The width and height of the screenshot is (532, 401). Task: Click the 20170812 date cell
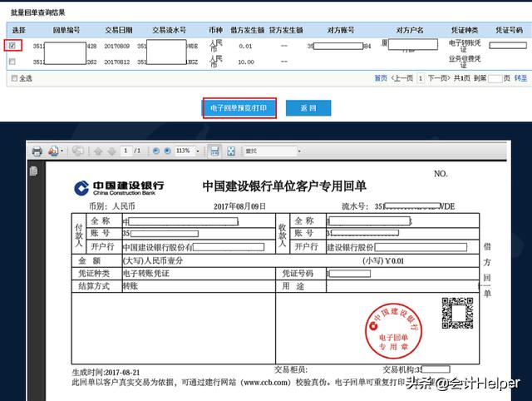point(116,62)
